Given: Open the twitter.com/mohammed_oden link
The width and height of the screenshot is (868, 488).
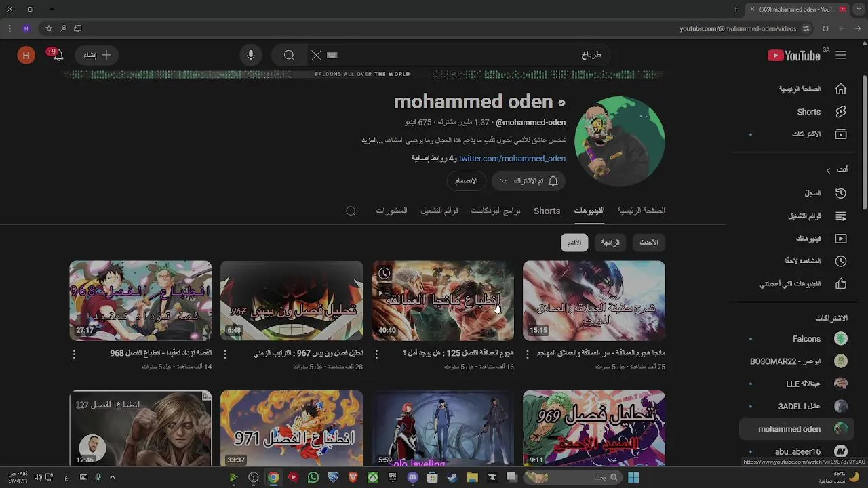Looking at the screenshot, I should (x=512, y=158).
